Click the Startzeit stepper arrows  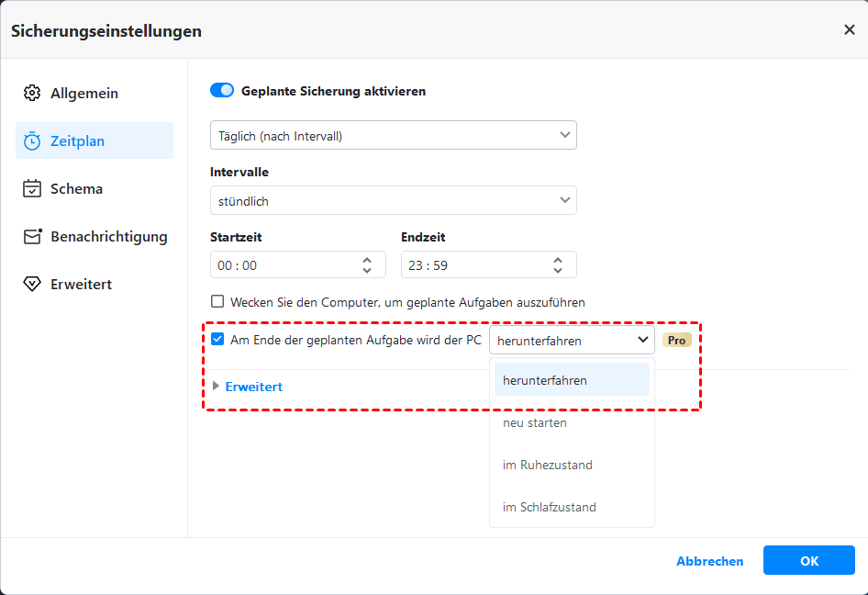point(367,264)
